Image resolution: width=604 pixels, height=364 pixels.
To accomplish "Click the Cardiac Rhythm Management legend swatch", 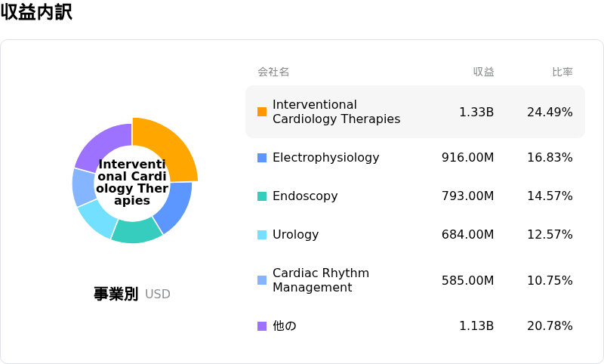I will coord(262,280).
